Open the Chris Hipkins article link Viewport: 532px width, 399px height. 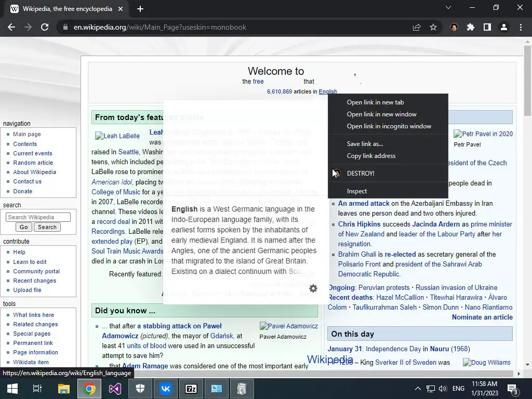point(359,224)
